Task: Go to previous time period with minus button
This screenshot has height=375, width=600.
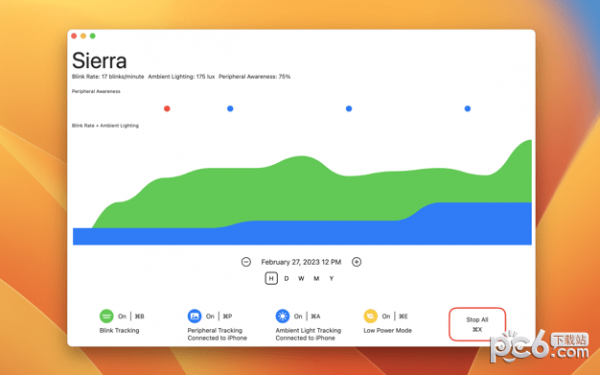Action: pos(246,262)
